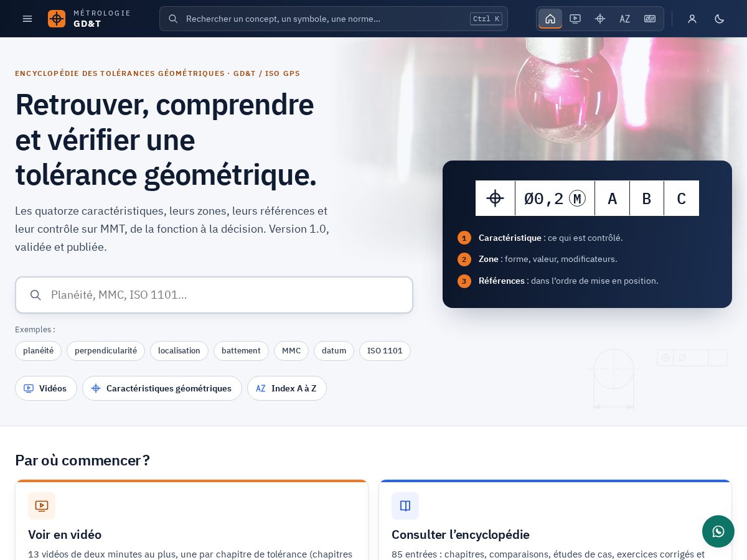Click the 'Par où commencer ?' heading

(x=82, y=460)
